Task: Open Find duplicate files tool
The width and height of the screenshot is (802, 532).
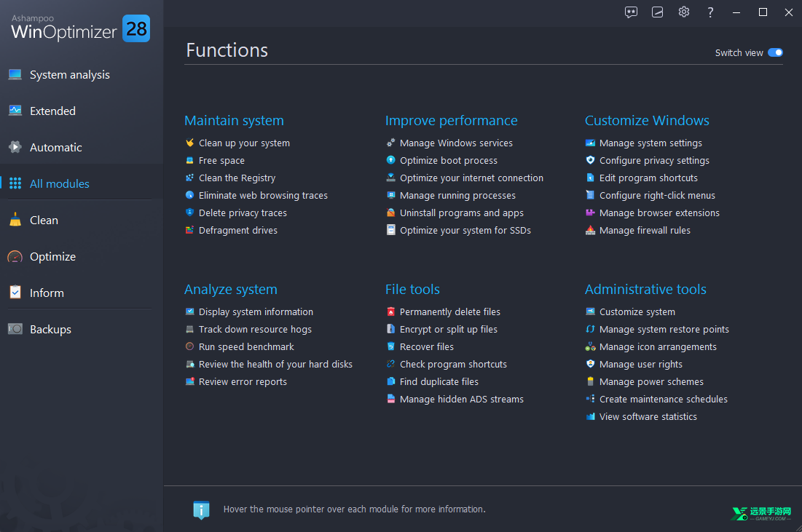Action: point(439,382)
